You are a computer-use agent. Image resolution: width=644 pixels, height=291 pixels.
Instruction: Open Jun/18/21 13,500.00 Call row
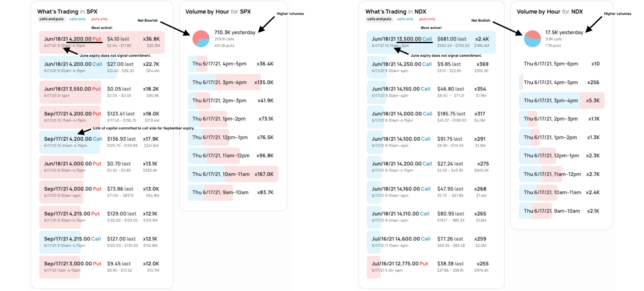click(x=431, y=42)
